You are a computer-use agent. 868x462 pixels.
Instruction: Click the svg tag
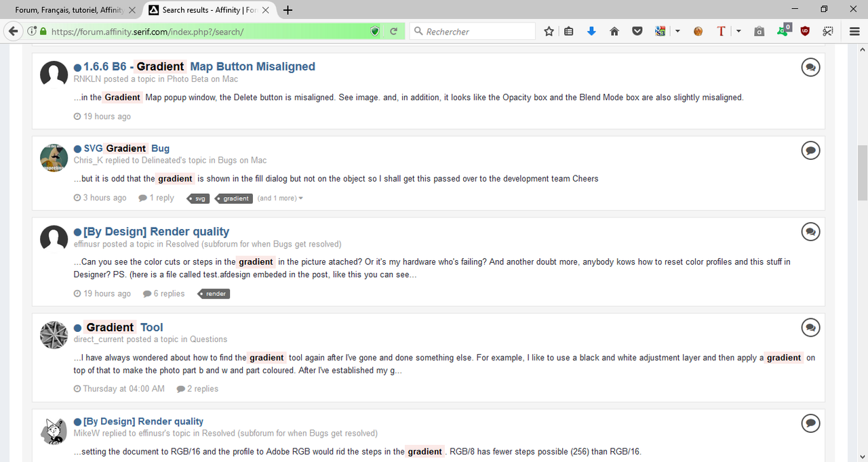[x=199, y=198]
